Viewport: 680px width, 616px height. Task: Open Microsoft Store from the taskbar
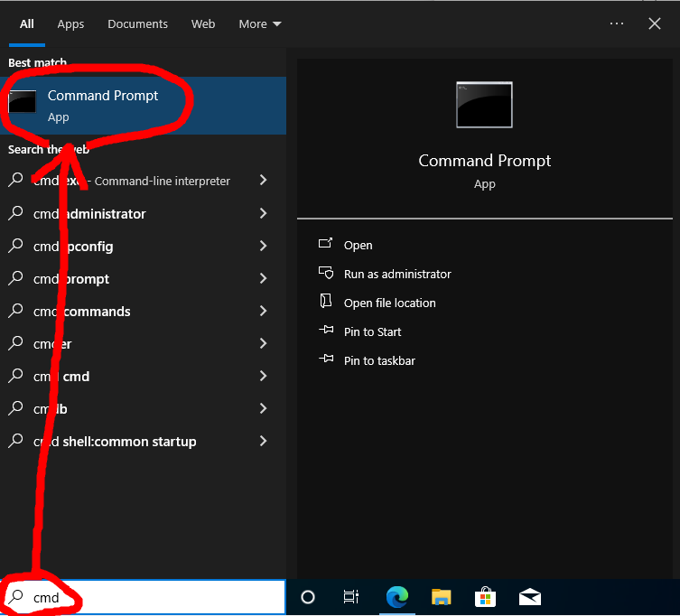pyautogui.click(x=485, y=597)
